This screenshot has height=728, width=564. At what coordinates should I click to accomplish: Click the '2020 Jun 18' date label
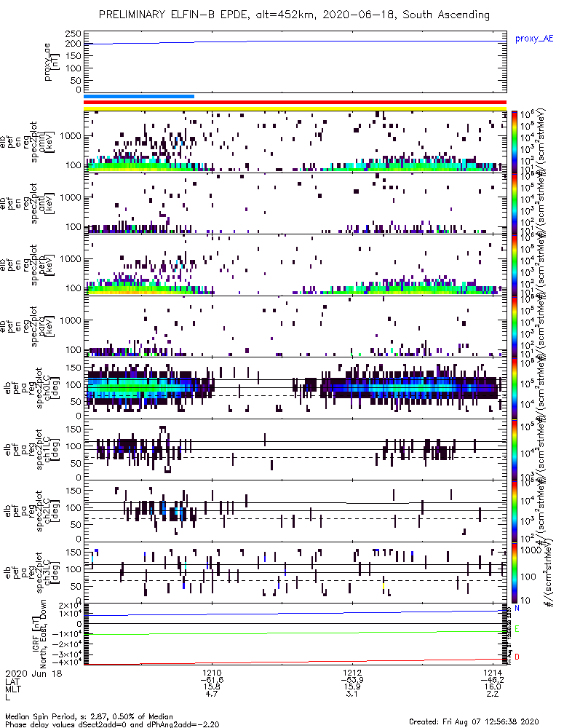tap(33, 673)
